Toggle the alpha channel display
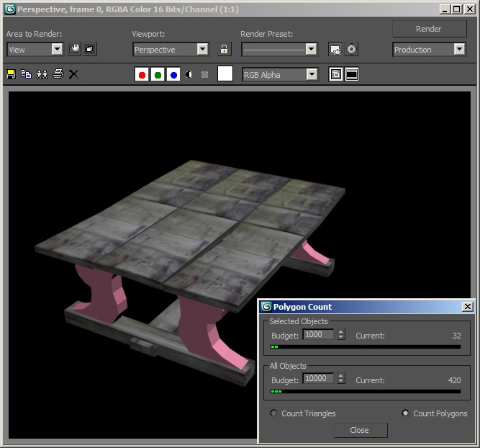480x448 pixels. click(x=189, y=74)
